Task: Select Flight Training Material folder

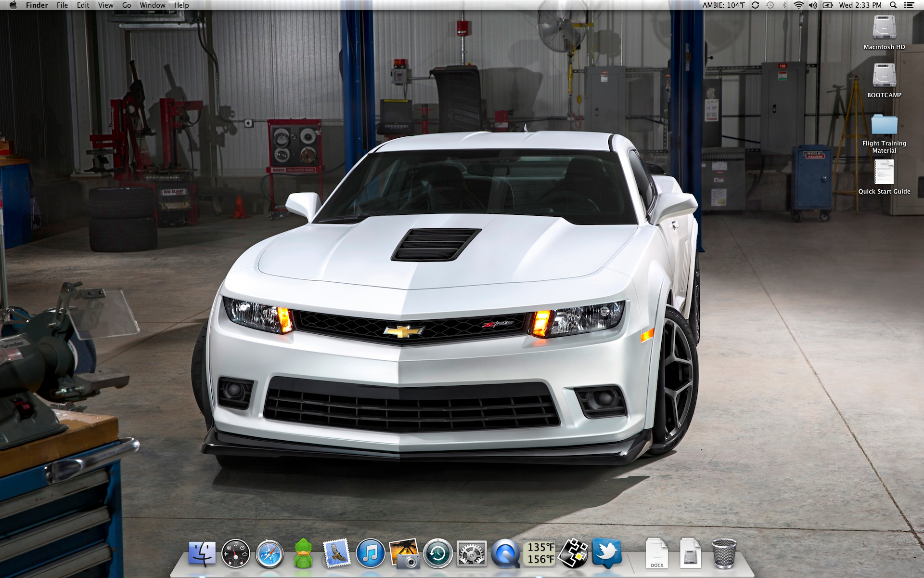Action: click(x=884, y=124)
